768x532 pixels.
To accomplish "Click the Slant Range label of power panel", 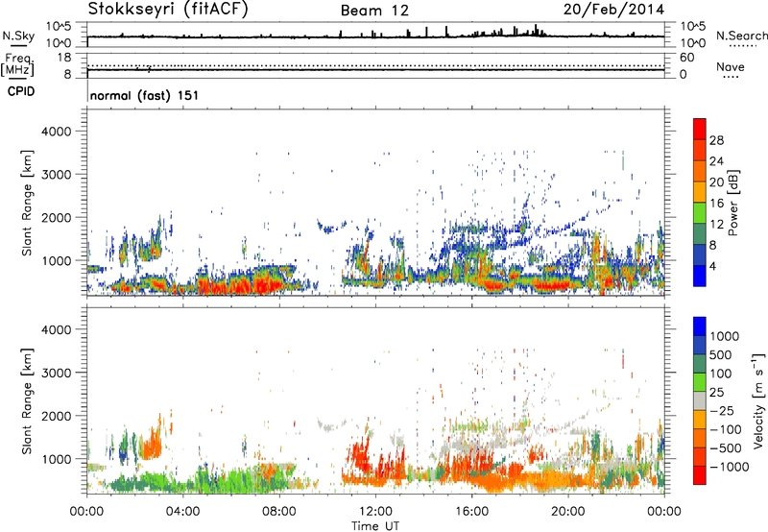I will pos(27,203).
